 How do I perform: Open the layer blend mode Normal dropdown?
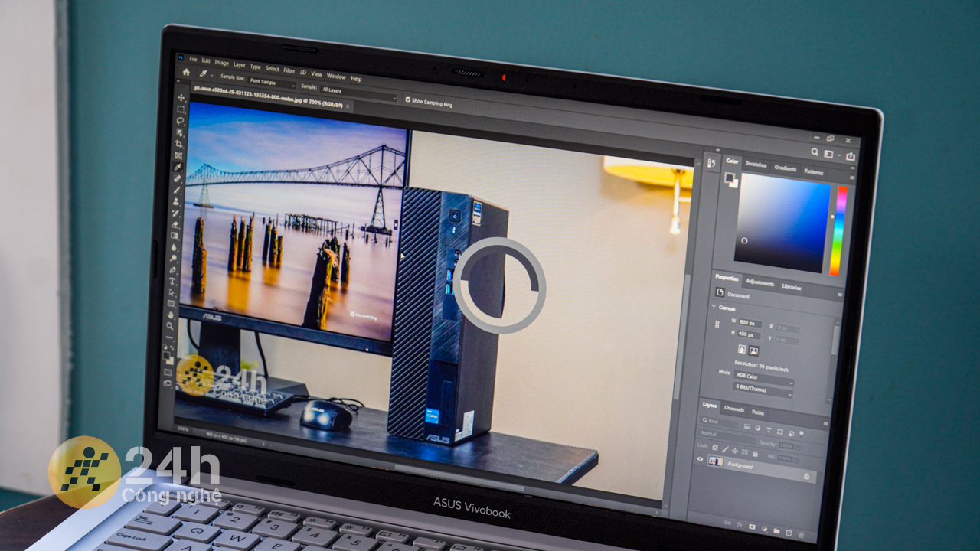click(727, 435)
